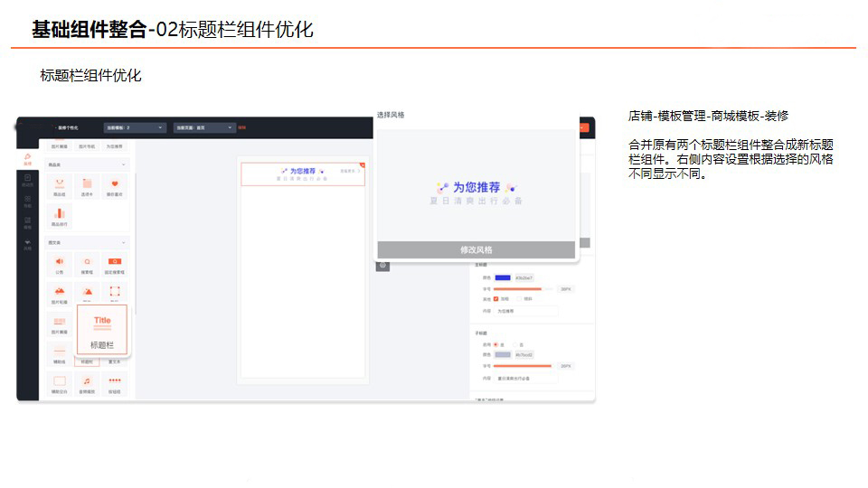Click the subtitle 内容 input field
The width and height of the screenshot is (868, 488).
[526, 379]
